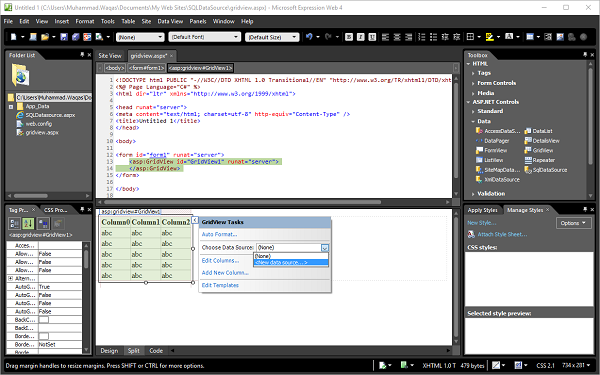Click the Save All toolbar icon
This screenshot has width=600, height=375.
pos(75,37)
